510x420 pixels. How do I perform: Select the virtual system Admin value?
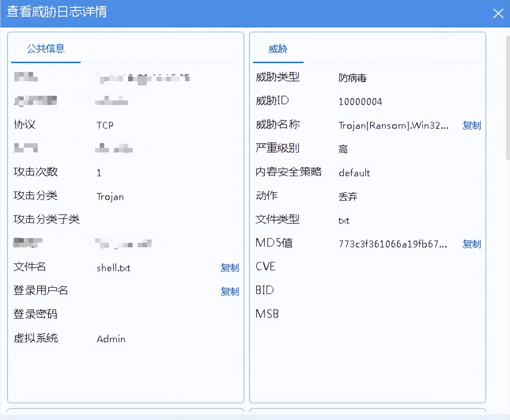click(x=111, y=339)
